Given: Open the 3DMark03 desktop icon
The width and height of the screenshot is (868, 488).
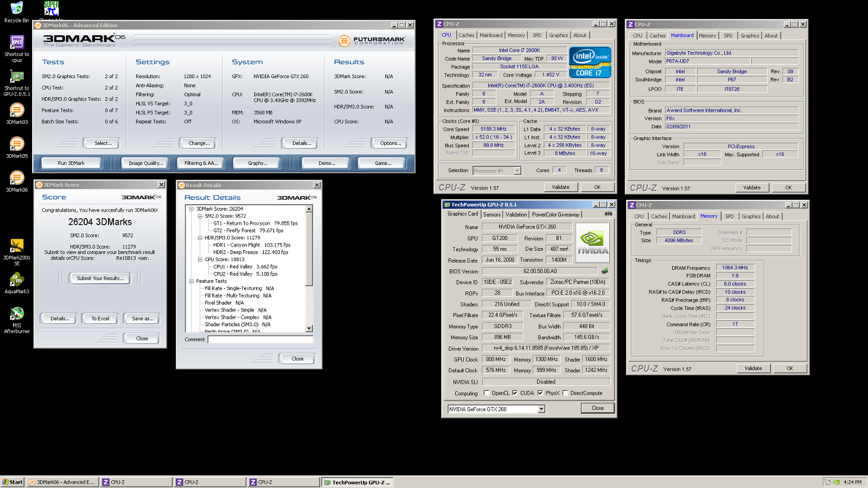Looking at the screenshot, I should [16, 114].
